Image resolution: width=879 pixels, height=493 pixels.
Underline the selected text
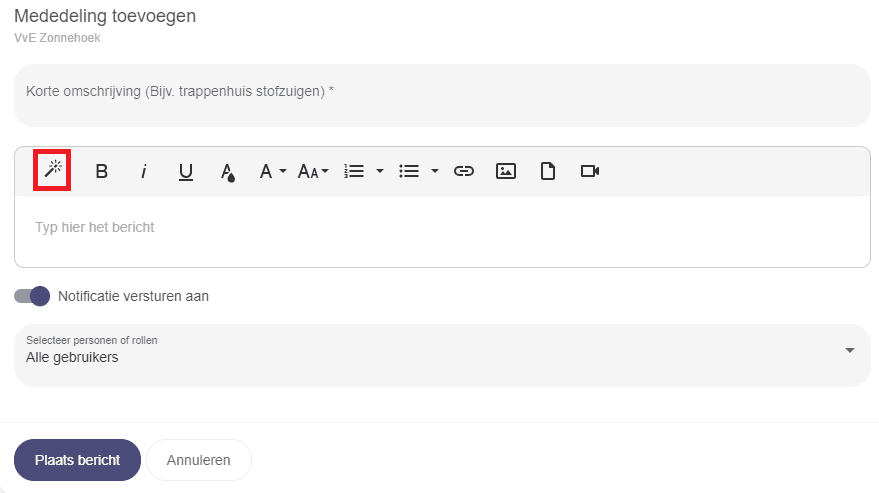185,171
